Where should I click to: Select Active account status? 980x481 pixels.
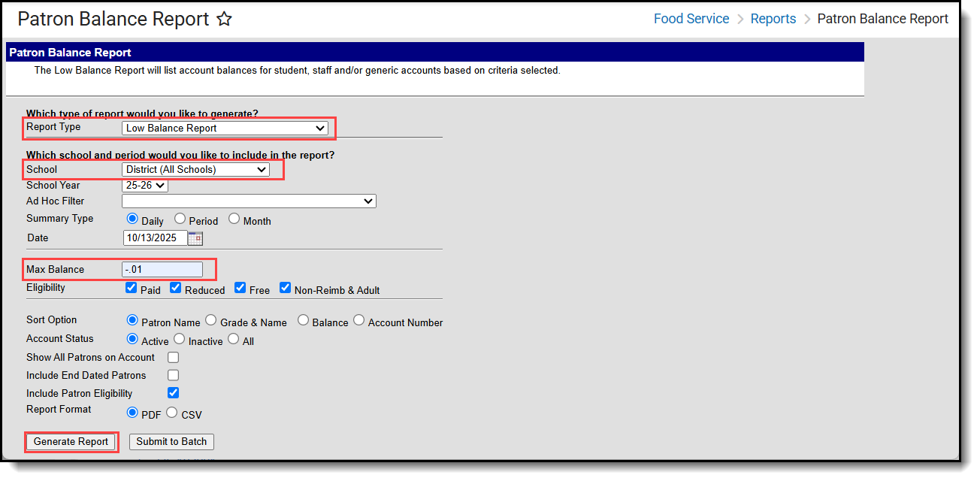coord(132,339)
